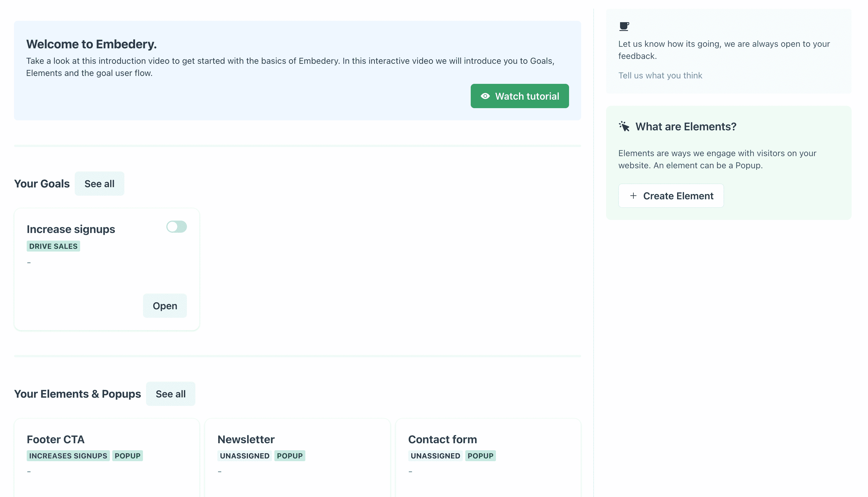The width and height of the screenshot is (868, 497).
Task: Click the coffee cup feedback icon
Action: [624, 26]
